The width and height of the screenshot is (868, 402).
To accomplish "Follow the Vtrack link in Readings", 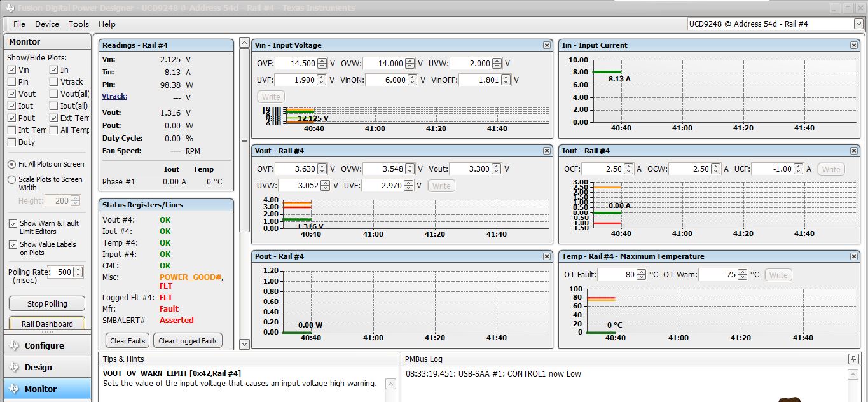I will pos(114,96).
